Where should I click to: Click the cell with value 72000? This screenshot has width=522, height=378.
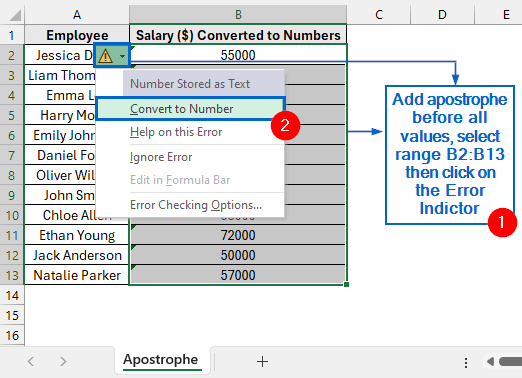[x=238, y=235]
